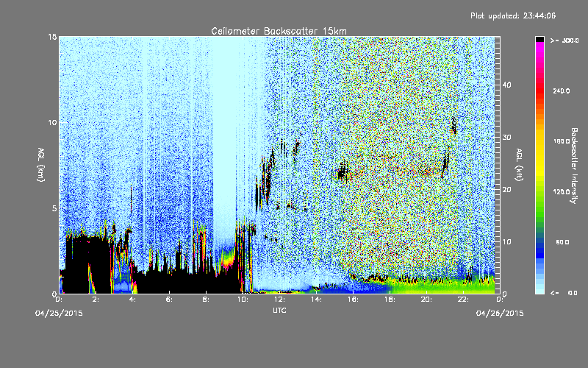The image size is (588, 368).
Task: Click the colorbar value 120.0
Action: [x=562, y=192]
